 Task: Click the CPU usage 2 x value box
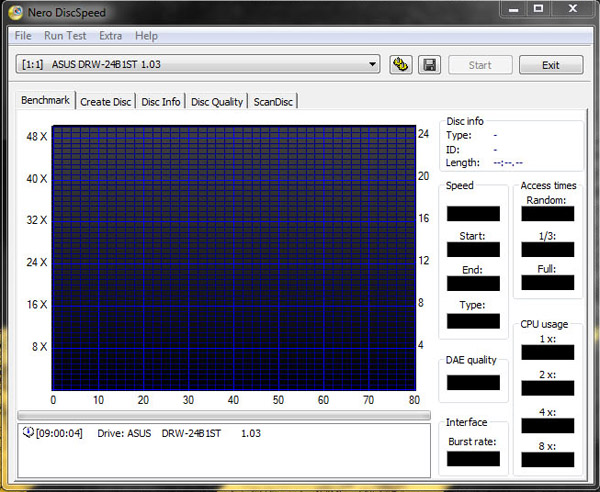tap(548, 388)
